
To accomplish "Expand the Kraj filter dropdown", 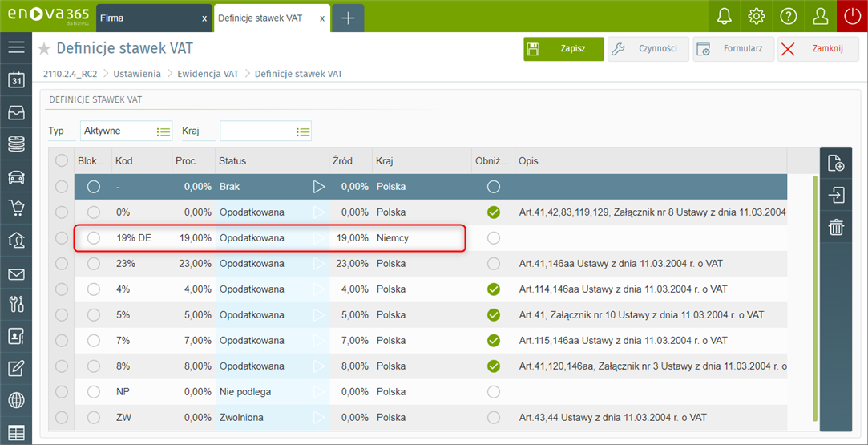I will click(303, 131).
